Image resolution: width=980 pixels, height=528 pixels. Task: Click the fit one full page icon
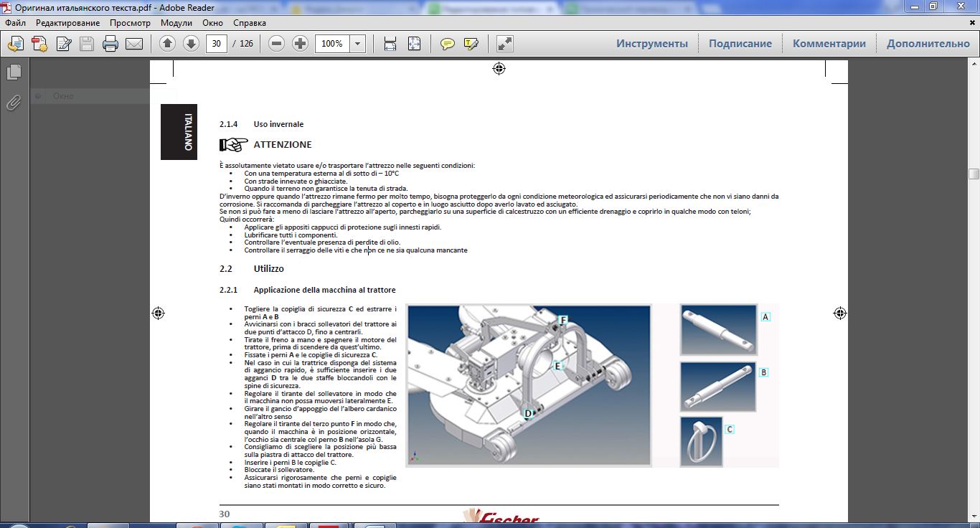(x=414, y=44)
